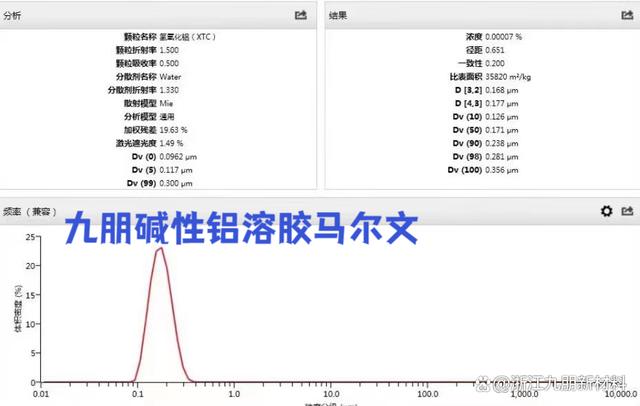Click export icon in 分析 panel header
Viewport: 640px width, 406px height.
301,15
